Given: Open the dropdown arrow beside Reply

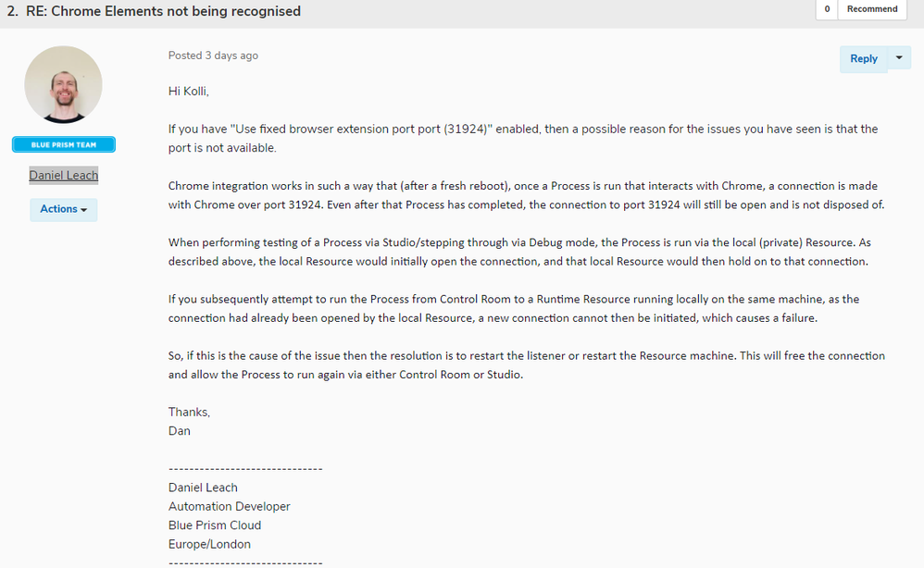Looking at the screenshot, I should (x=899, y=58).
